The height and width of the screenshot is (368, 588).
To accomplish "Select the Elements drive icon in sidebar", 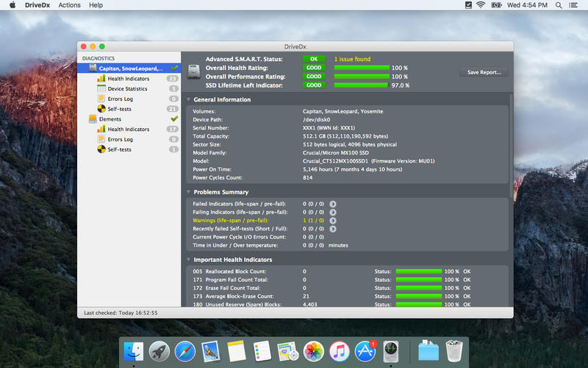I will click(x=93, y=118).
